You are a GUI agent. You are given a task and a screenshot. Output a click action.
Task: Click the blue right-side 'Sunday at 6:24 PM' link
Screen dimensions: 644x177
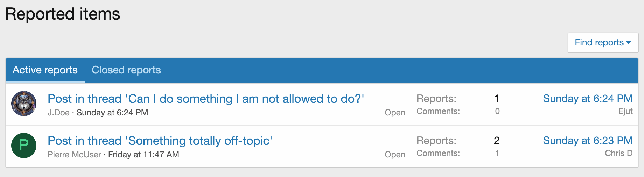click(x=588, y=99)
